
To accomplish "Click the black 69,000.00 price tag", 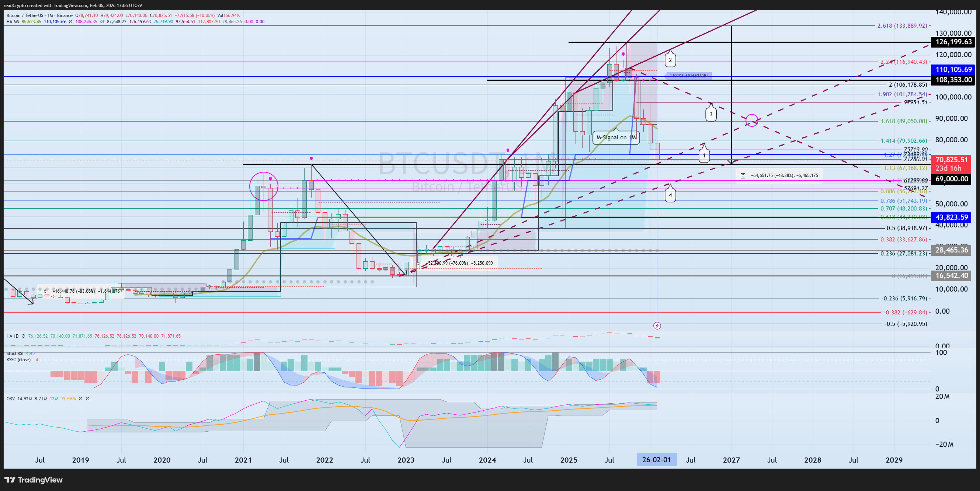I will [951, 179].
